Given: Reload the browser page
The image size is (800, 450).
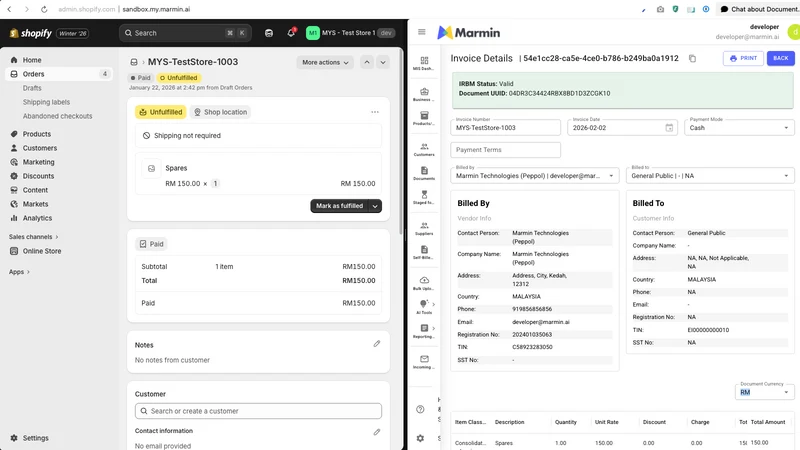Looking at the screenshot, I should coord(44,9).
